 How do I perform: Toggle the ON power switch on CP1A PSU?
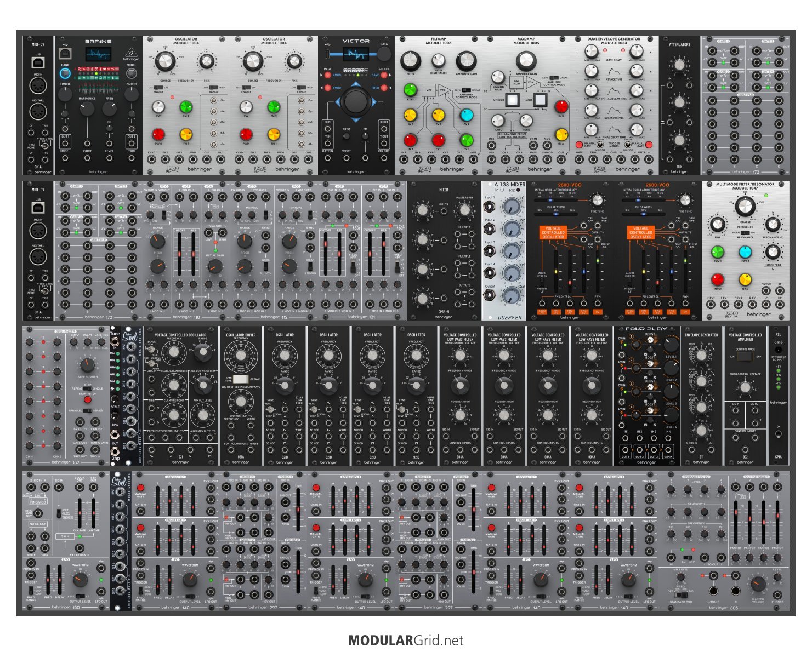(778, 434)
